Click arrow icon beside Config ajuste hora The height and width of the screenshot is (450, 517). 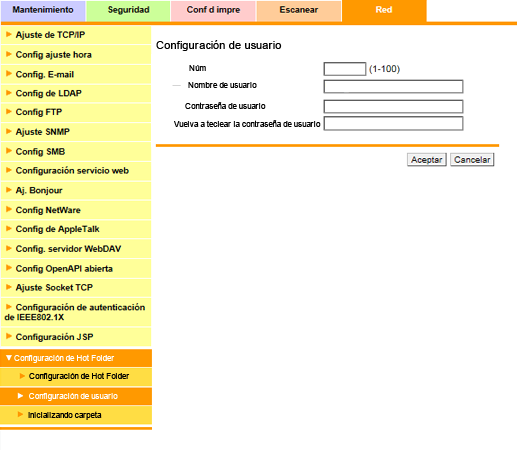point(9,54)
